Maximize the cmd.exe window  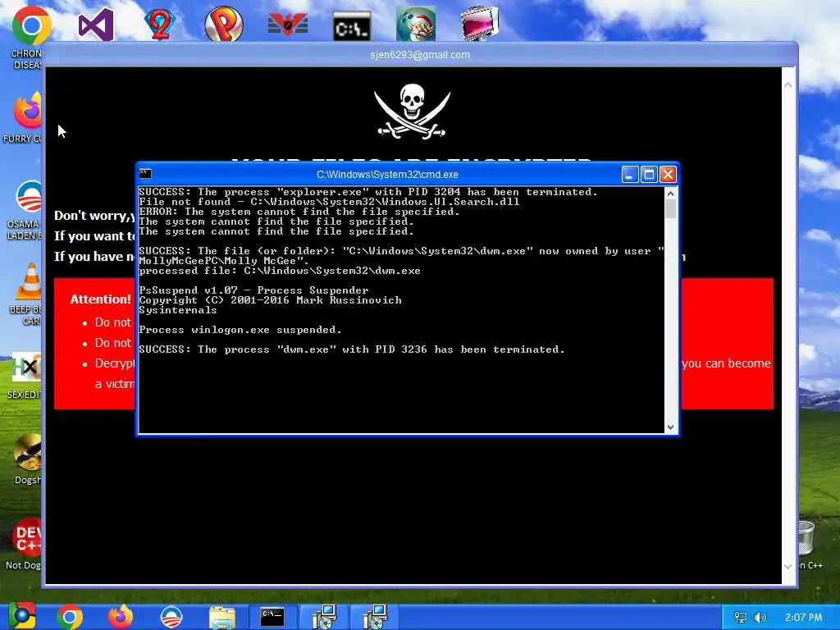[x=649, y=174]
